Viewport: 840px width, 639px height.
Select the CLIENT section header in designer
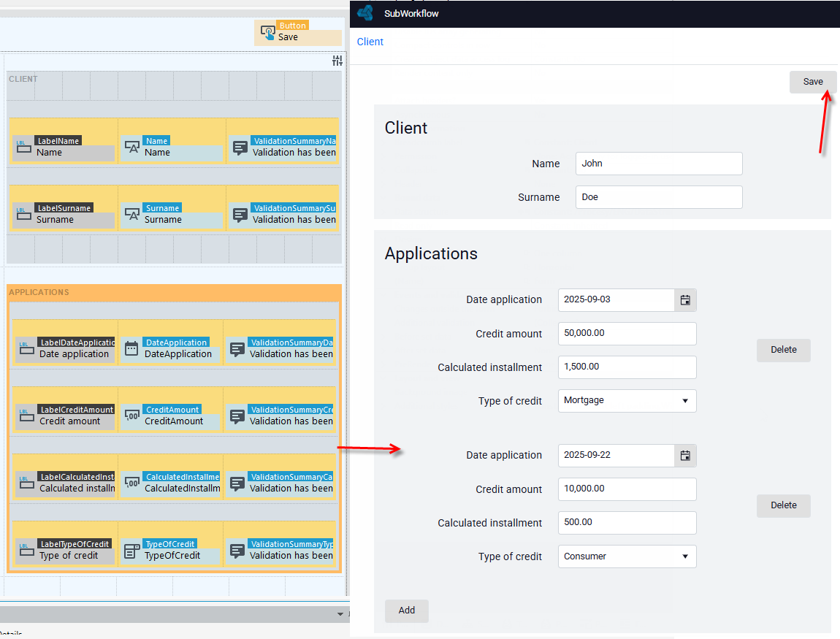coord(23,79)
